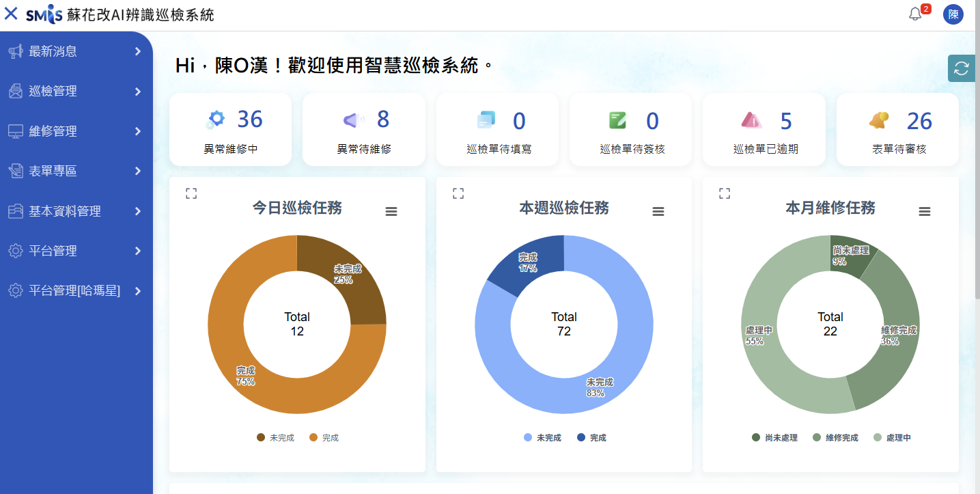
Task: Click the gear icon beside 平台管理
Action: point(16,251)
